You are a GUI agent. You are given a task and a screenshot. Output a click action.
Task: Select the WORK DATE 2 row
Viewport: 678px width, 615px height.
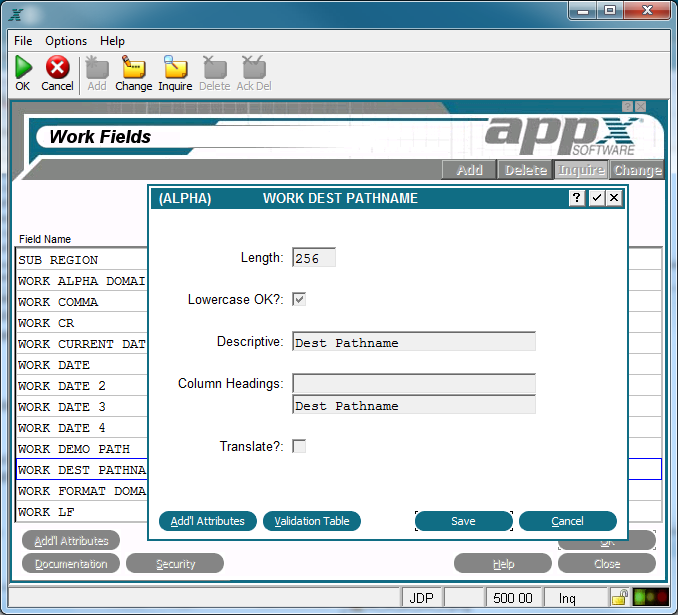[82, 386]
